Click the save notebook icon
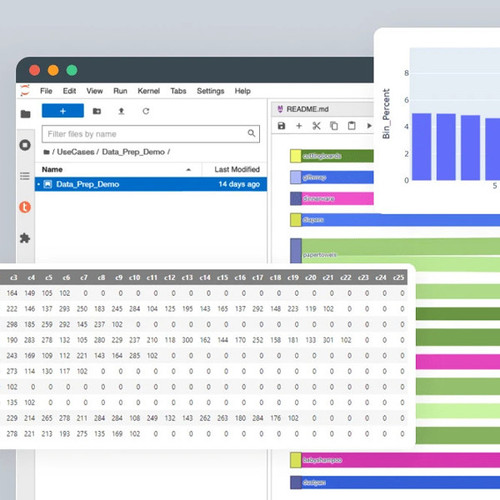500x500 pixels. [x=282, y=126]
